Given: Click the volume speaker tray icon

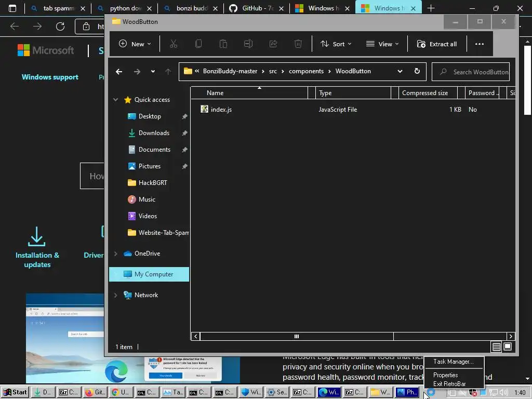Looking at the screenshot, I should tap(503, 393).
